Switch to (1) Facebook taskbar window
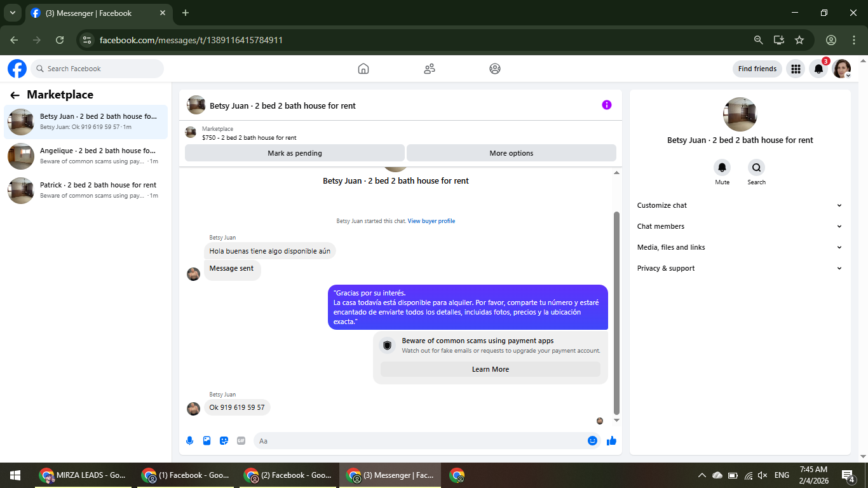The image size is (868, 488). click(x=185, y=475)
